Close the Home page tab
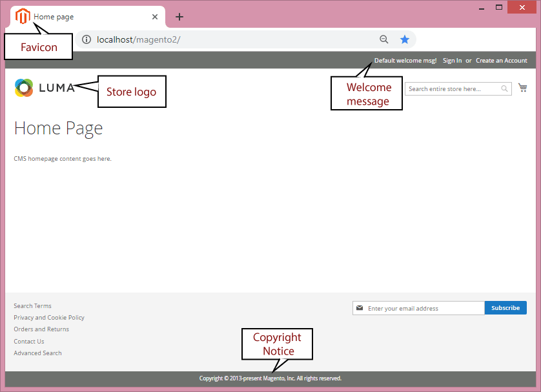The image size is (541, 392). pos(154,17)
